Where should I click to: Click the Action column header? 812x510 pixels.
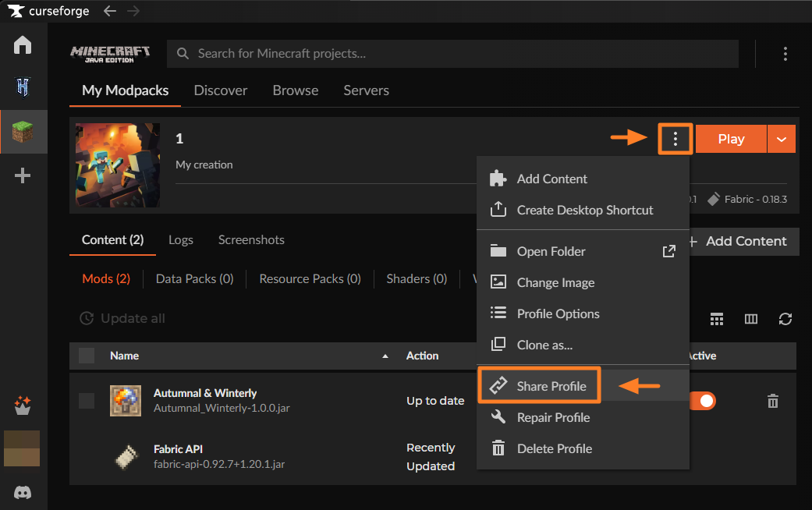point(422,356)
